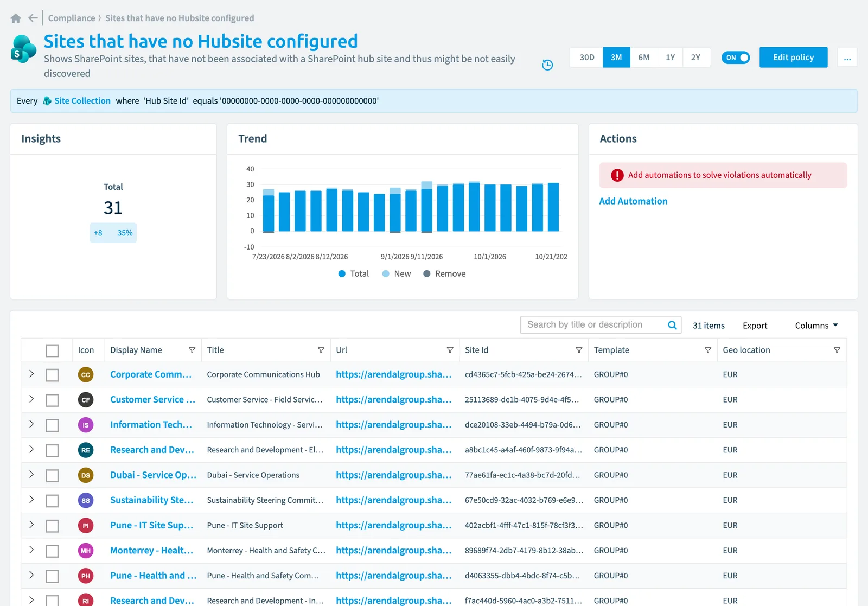Open filter icon on Title column

coord(321,350)
